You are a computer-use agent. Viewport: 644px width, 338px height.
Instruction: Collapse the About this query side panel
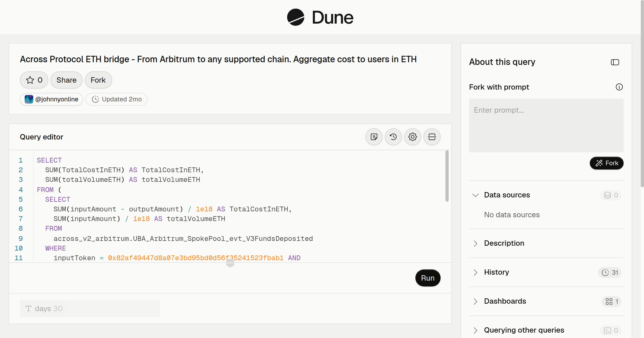coord(615,62)
